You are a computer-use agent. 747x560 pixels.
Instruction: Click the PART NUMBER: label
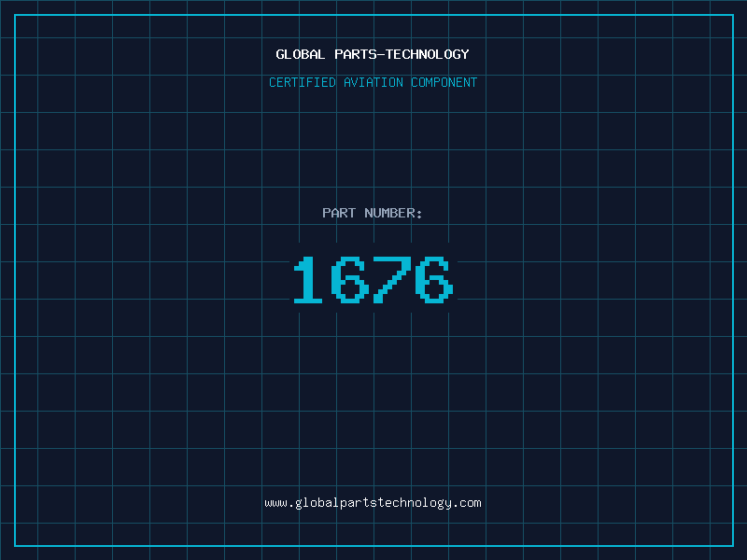coord(373,213)
